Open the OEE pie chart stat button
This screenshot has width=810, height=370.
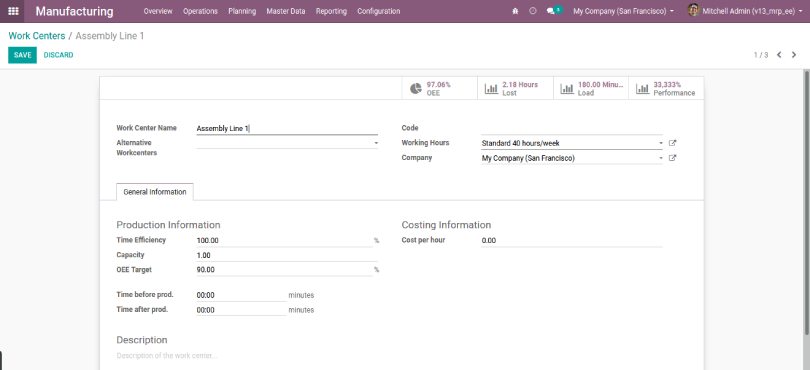pyautogui.click(x=440, y=88)
